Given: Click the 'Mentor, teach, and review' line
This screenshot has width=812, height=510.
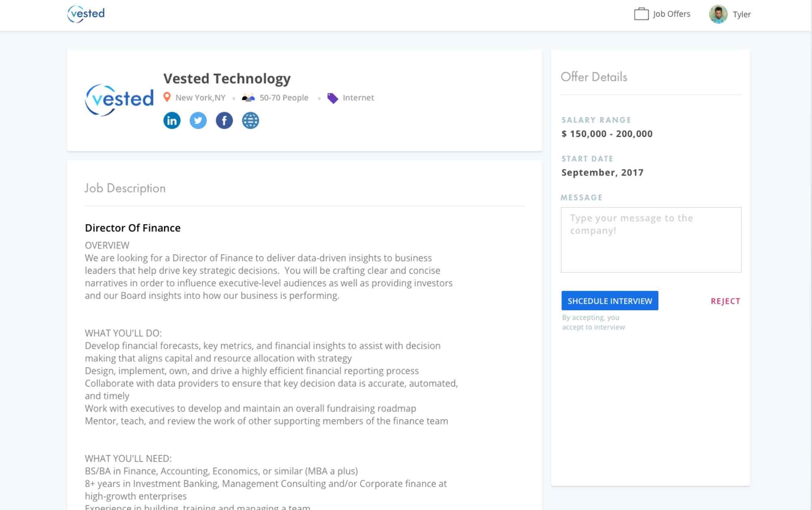Looking at the screenshot, I should point(266,421).
